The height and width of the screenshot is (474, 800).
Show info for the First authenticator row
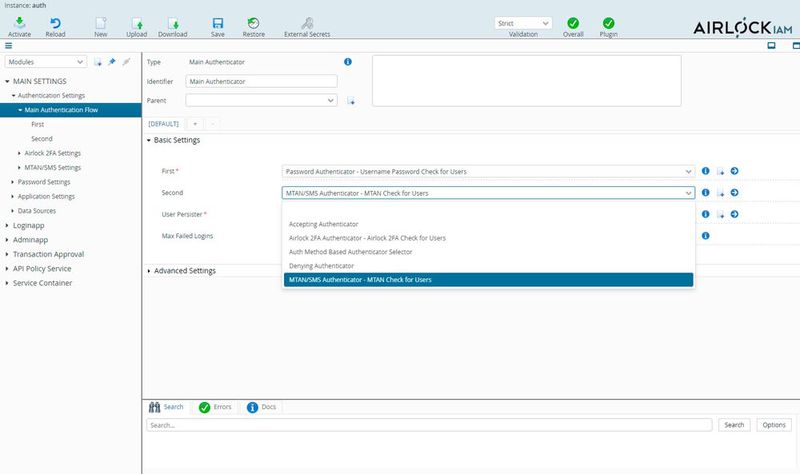click(x=706, y=171)
